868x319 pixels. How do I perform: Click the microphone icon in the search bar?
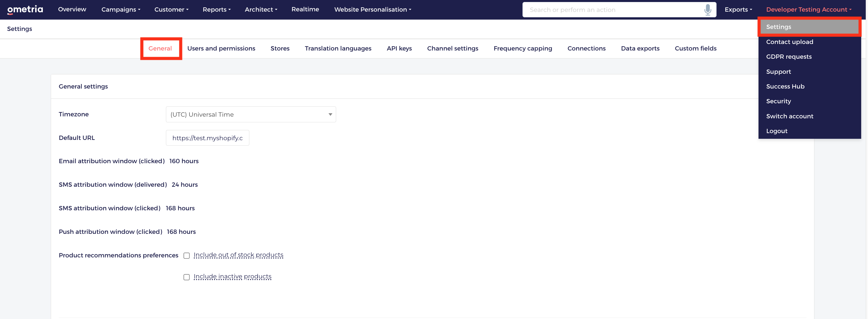[x=708, y=10]
